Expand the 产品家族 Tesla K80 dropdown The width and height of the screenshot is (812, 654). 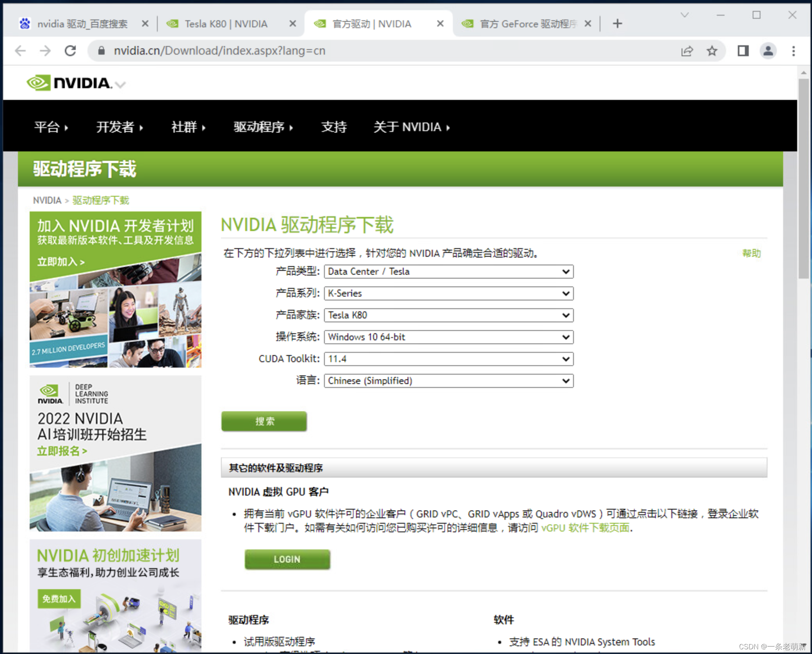tap(448, 315)
